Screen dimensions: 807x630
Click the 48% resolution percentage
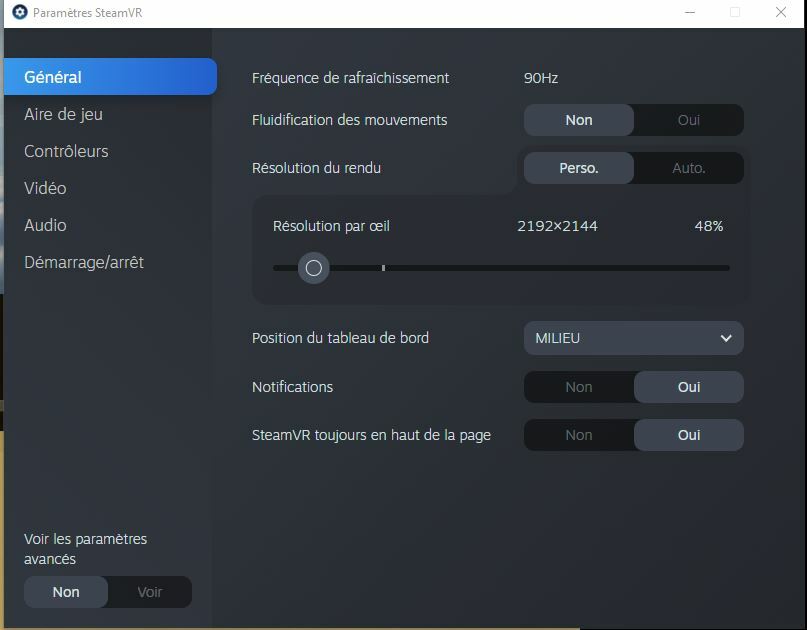click(709, 226)
